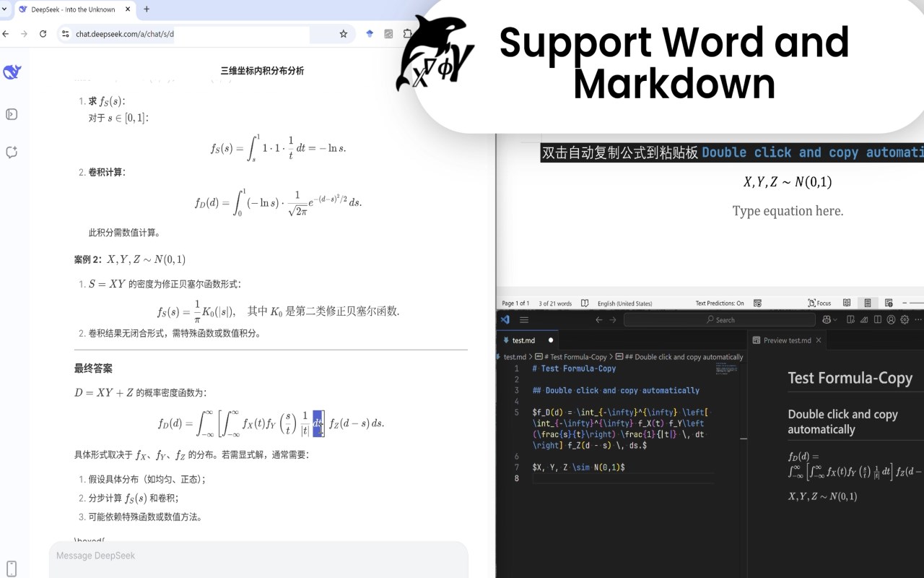Click the mobile phone icon in DeepSeek sidebar
Viewport: 924px width, 578px height.
point(12,568)
